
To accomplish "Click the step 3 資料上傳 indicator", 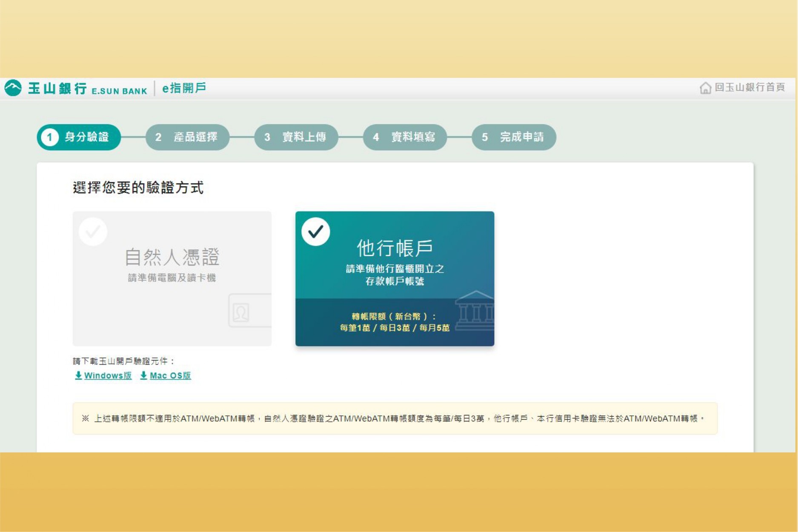I will point(297,137).
